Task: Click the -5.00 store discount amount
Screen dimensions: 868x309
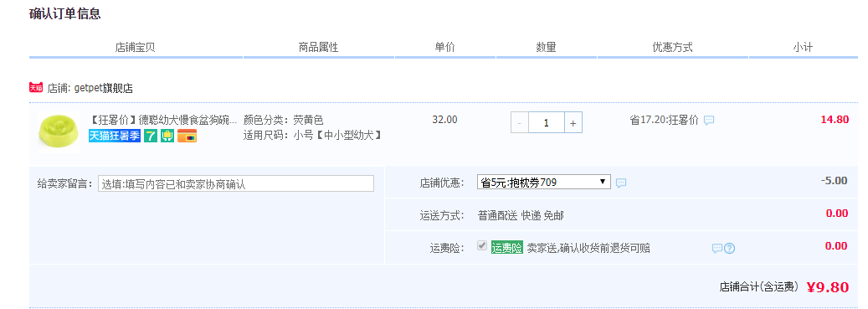Action: 835,181
